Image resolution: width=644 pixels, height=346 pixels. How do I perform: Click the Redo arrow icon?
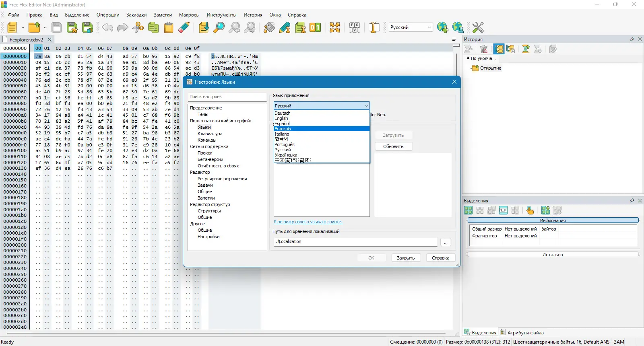[x=122, y=27]
